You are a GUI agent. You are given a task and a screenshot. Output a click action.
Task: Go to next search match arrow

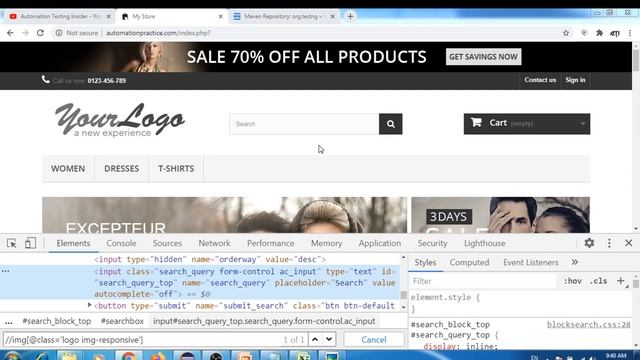pos(329,339)
